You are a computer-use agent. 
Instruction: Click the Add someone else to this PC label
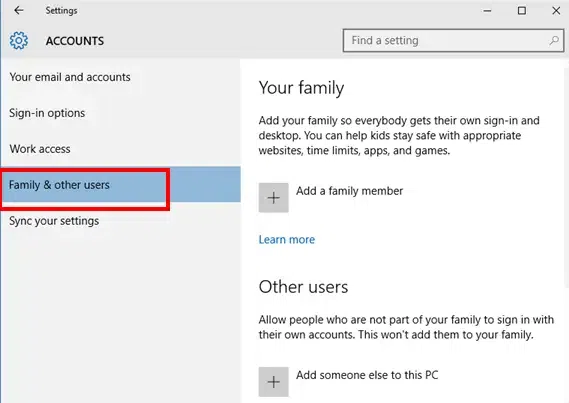pyautogui.click(x=367, y=375)
